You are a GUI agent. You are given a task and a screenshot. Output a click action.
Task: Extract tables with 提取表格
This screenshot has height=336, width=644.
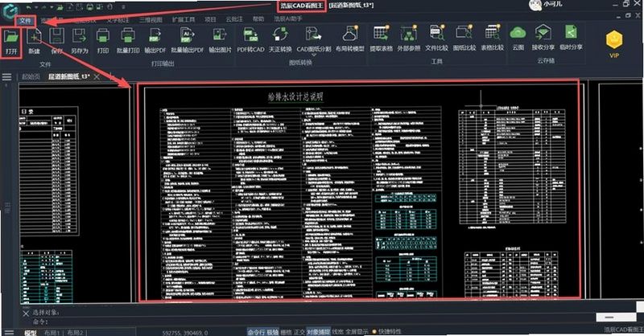381,40
